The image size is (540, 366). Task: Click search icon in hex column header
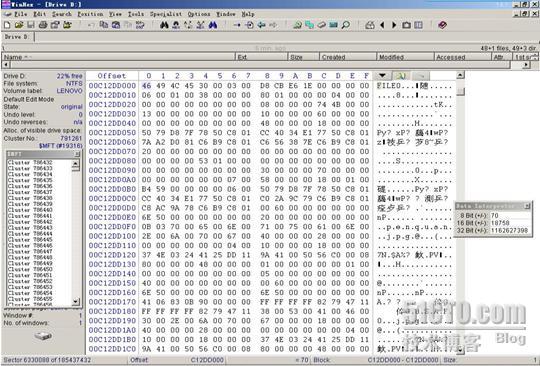pos(401,75)
